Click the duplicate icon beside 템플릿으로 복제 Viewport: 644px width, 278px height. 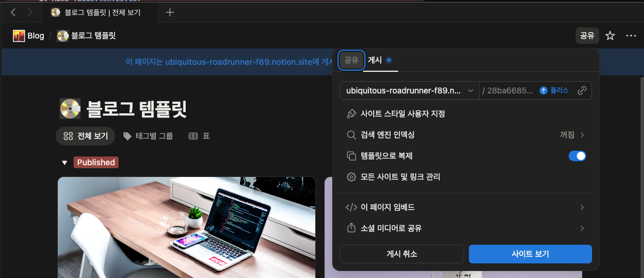(351, 156)
